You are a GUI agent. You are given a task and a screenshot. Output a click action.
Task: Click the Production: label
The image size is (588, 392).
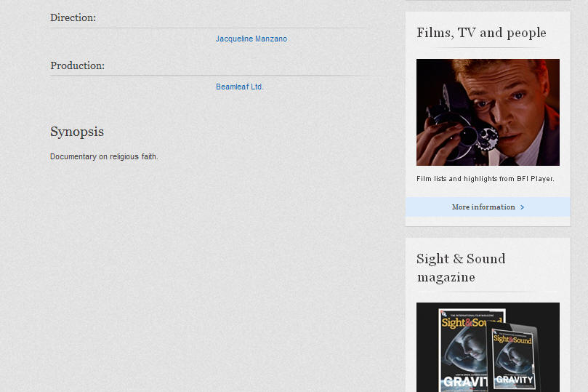(x=77, y=65)
